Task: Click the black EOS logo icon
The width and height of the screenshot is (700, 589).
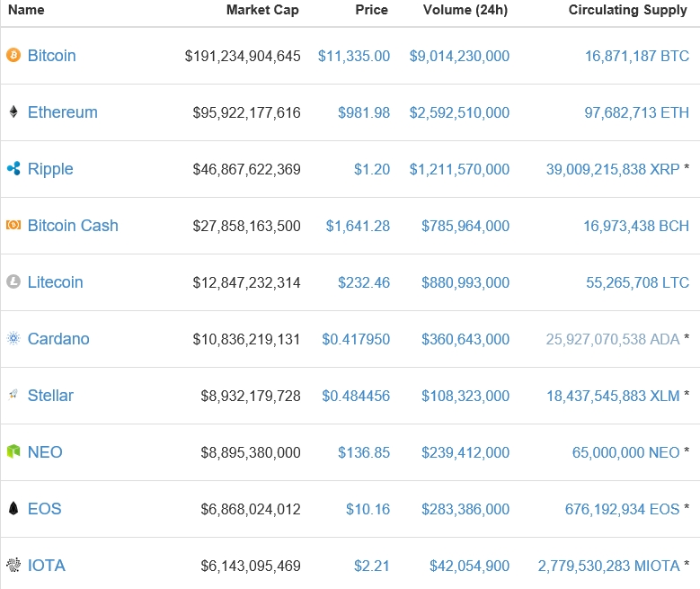Action: pyautogui.click(x=13, y=509)
